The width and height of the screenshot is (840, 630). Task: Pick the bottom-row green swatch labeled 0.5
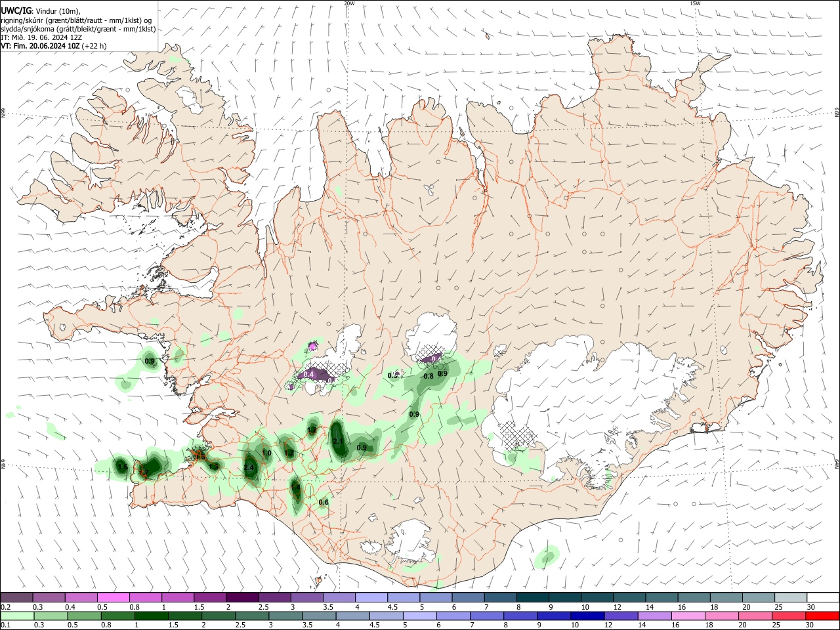click(x=84, y=616)
